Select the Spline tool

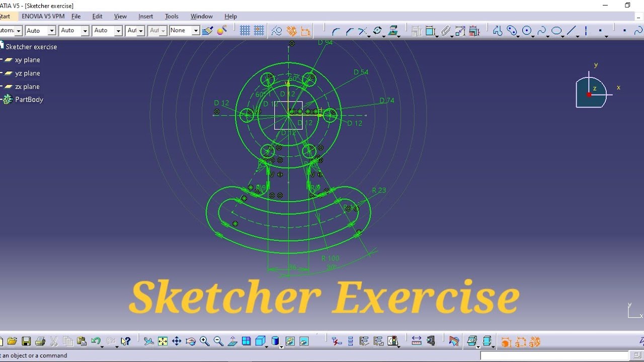(542, 31)
